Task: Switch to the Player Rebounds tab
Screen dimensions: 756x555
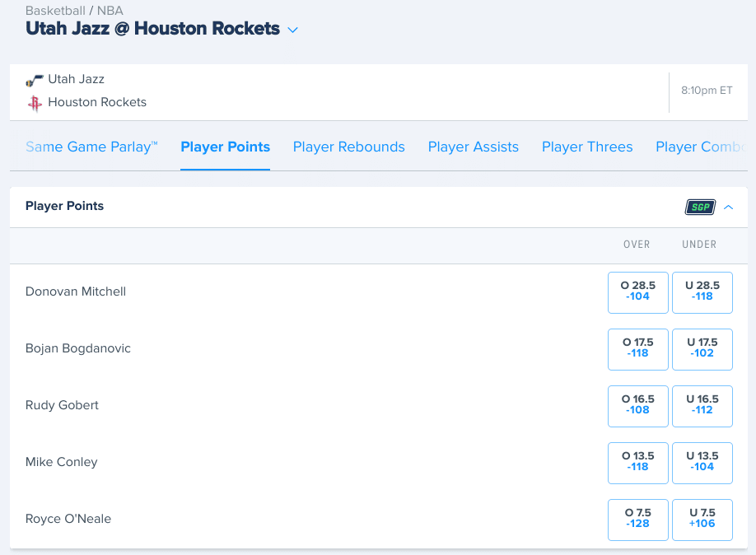Action: pyautogui.click(x=349, y=147)
